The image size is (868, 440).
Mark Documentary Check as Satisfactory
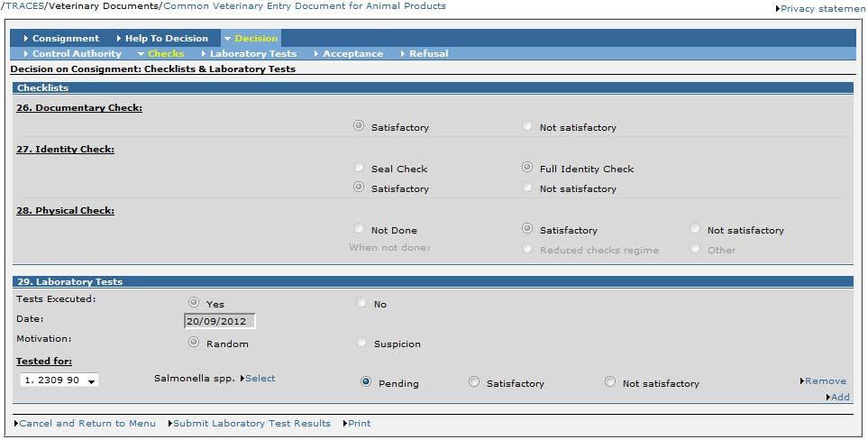coord(359,125)
